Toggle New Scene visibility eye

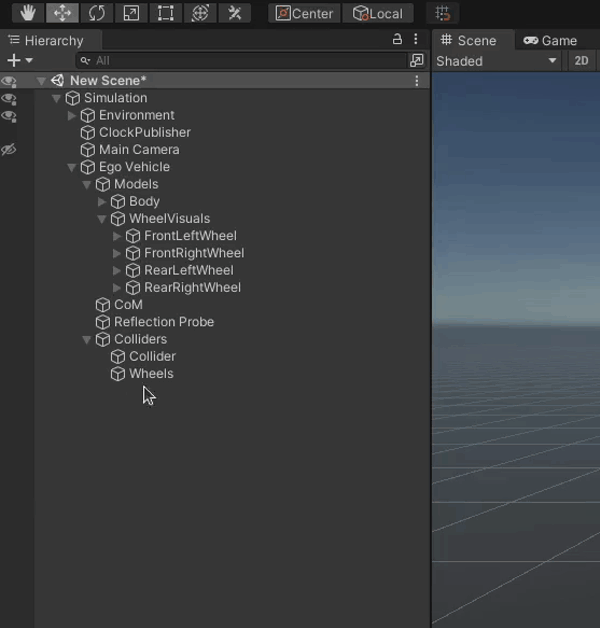click(x=9, y=81)
